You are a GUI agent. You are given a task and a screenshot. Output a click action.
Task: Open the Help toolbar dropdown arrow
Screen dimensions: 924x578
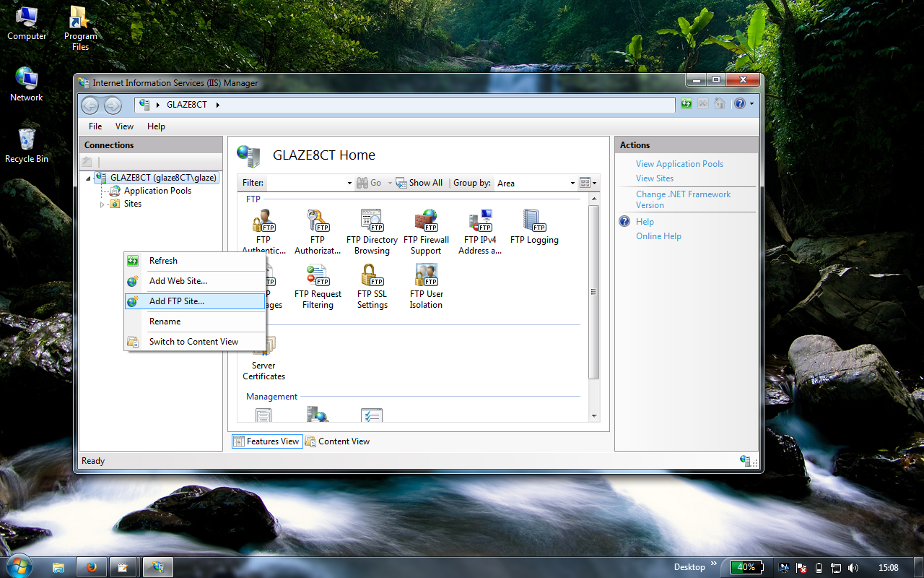(x=751, y=104)
